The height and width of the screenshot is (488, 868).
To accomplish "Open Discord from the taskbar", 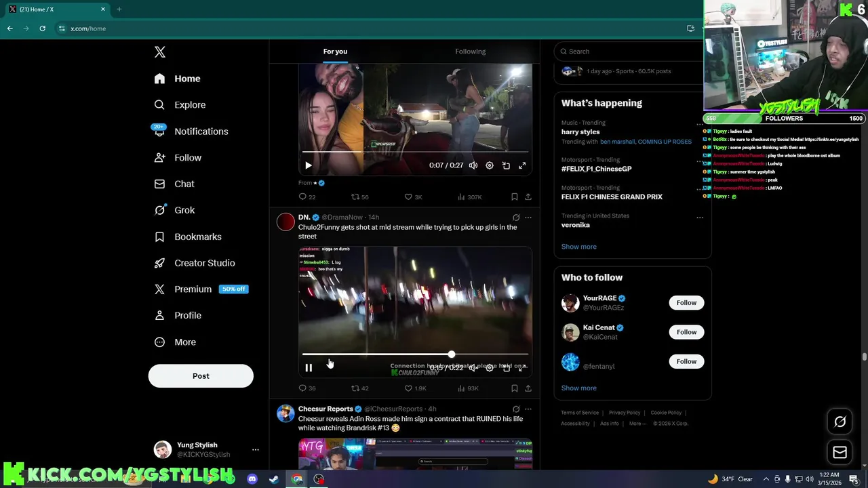I will 252,479.
